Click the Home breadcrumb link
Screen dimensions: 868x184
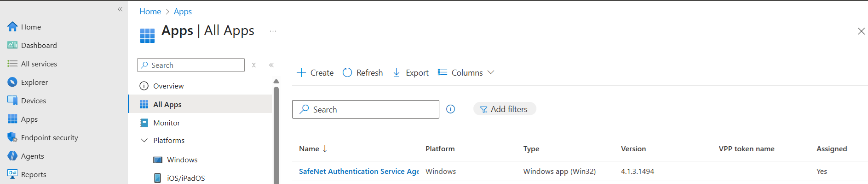point(150,12)
